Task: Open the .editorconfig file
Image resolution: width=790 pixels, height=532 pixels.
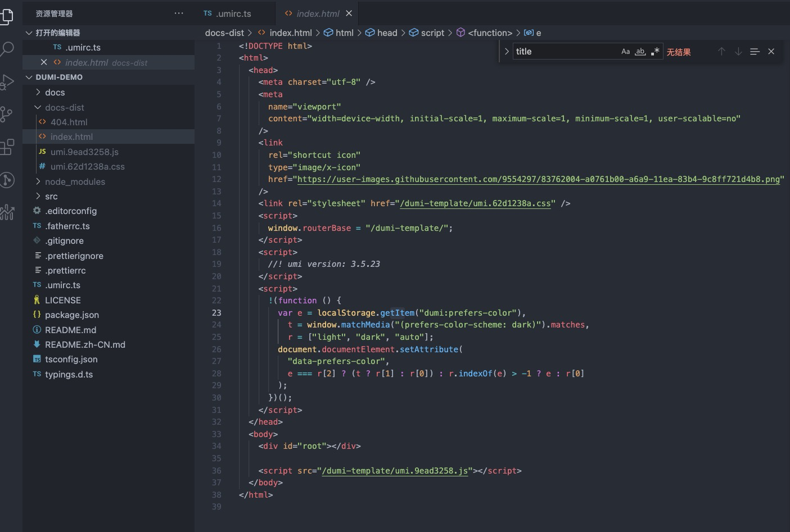Action: pyautogui.click(x=109, y=211)
